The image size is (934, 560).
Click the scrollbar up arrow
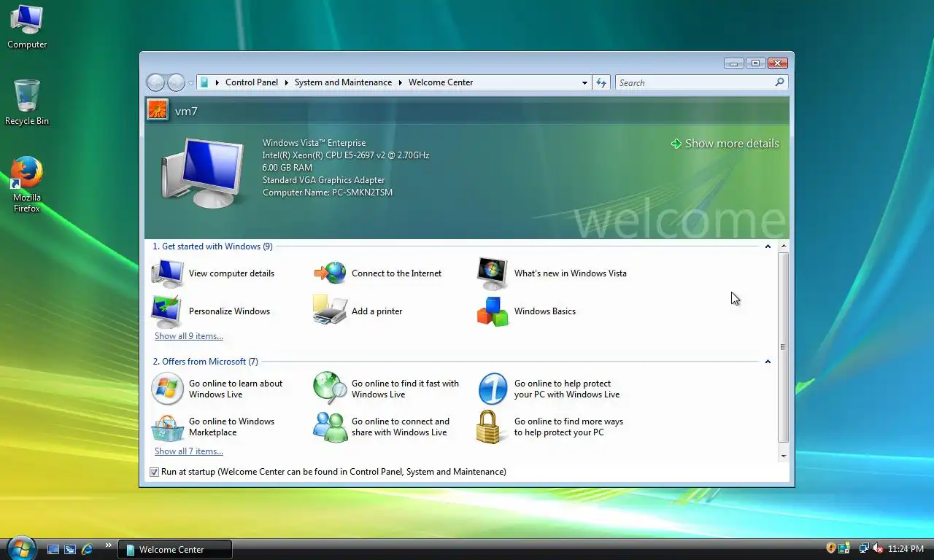[784, 246]
